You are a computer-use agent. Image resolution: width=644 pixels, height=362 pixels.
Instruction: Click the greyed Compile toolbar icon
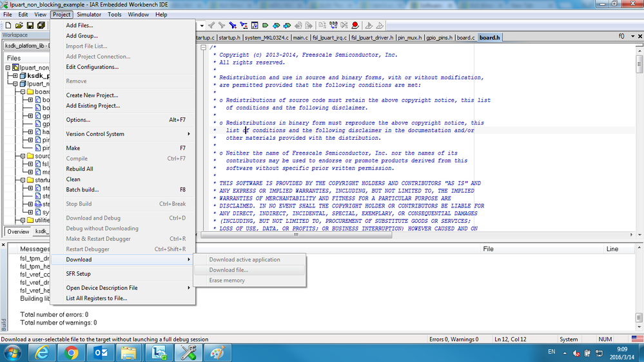point(322,26)
